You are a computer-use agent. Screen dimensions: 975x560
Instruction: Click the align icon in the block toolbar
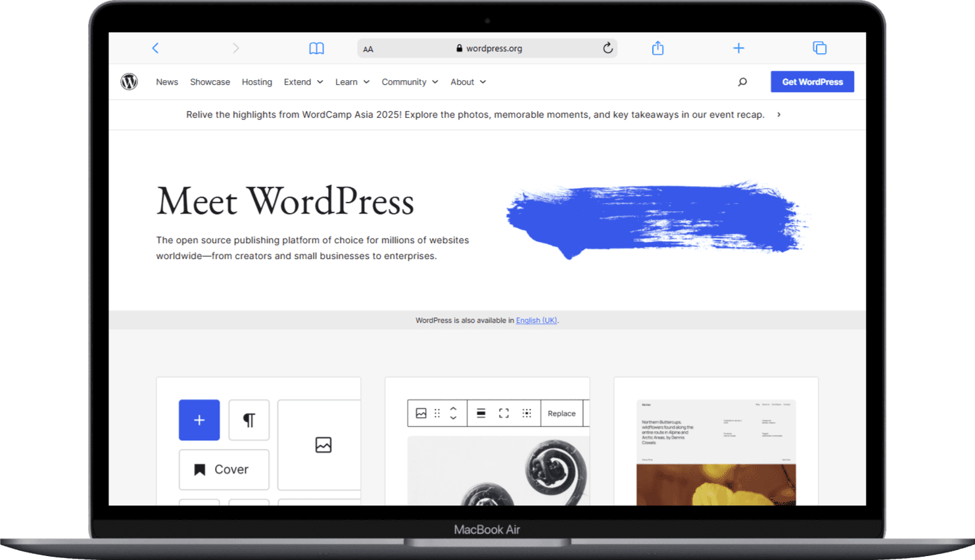pos(481,413)
